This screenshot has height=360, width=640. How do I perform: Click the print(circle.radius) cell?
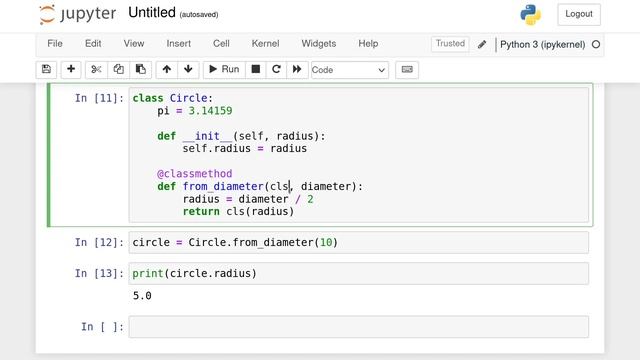tap(359, 273)
